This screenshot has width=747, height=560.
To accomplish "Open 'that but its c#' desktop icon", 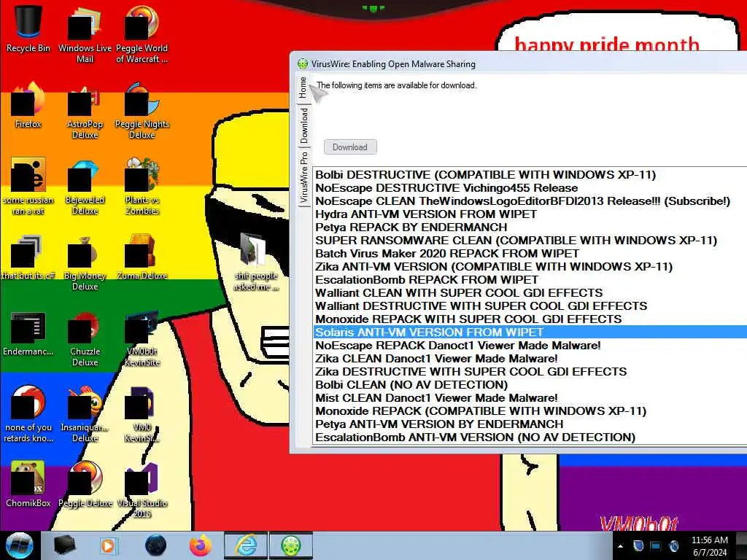I will (28, 257).
